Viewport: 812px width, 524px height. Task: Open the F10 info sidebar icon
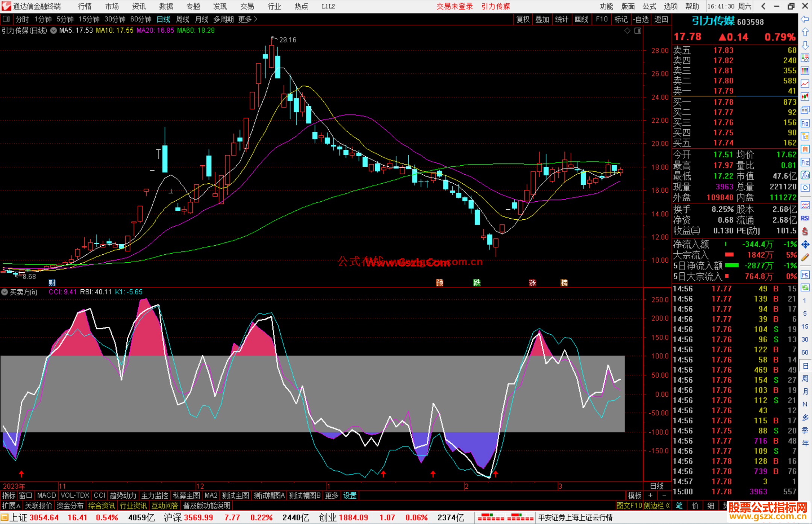(805, 123)
